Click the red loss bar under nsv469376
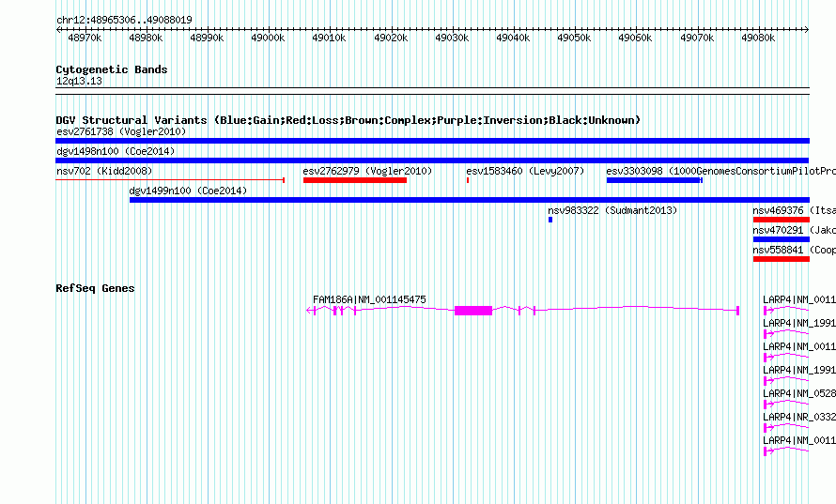This screenshot has height=504, width=836. [782, 220]
